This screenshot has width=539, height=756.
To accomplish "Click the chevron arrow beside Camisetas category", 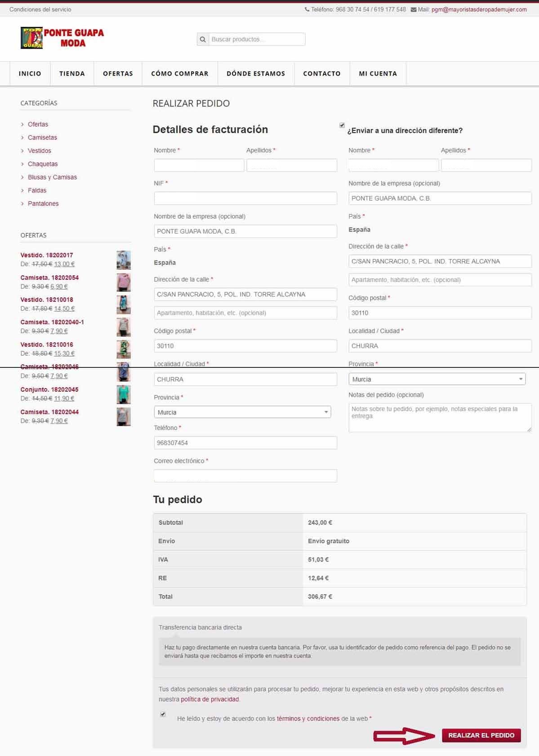I will click(22, 138).
